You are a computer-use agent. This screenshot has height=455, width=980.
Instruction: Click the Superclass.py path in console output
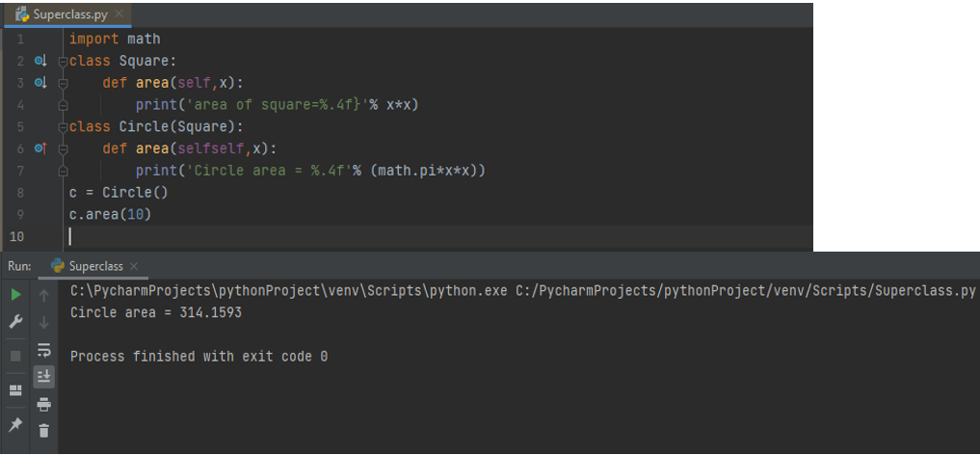746,290
